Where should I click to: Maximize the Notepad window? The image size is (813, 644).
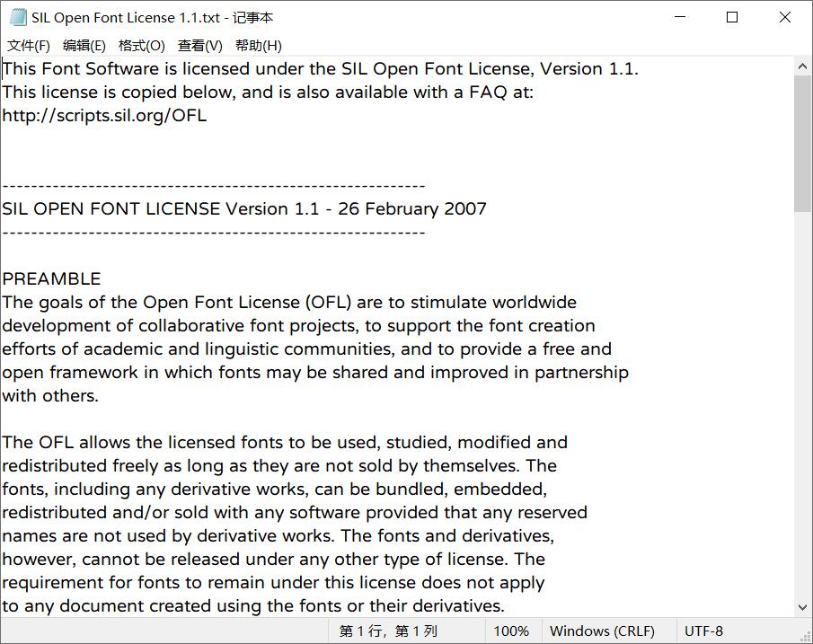pyautogui.click(x=732, y=18)
